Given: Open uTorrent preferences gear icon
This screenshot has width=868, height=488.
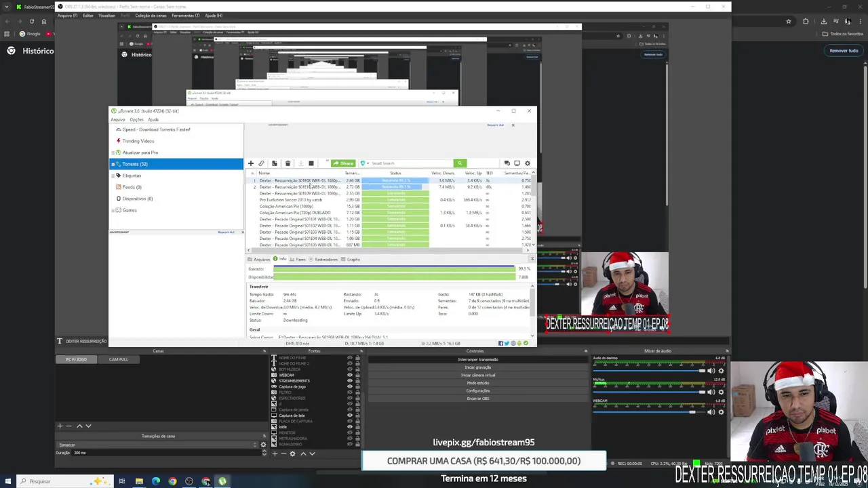Looking at the screenshot, I should (x=526, y=163).
